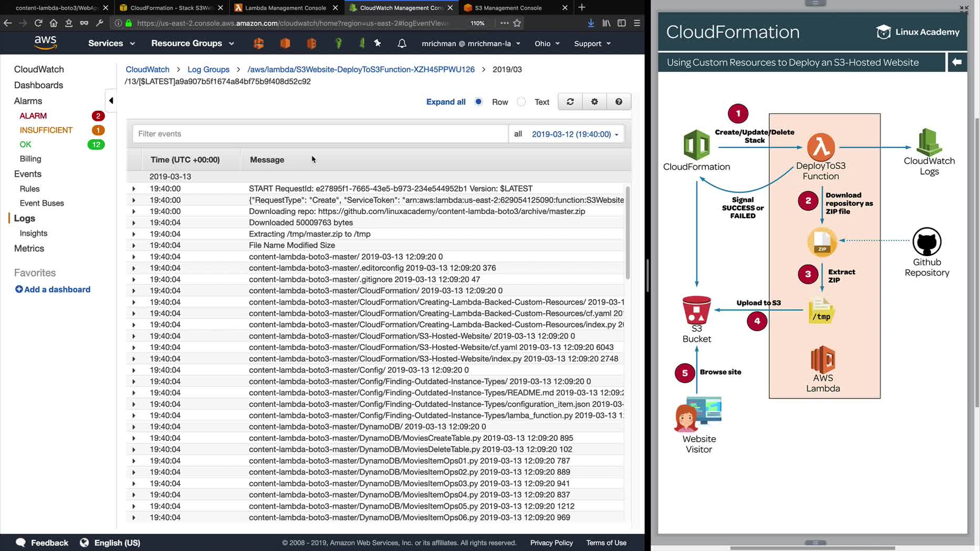The height and width of the screenshot is (551, 980).
Task: Open the Resource Groups dropdown
Action: tap(193, 44)
